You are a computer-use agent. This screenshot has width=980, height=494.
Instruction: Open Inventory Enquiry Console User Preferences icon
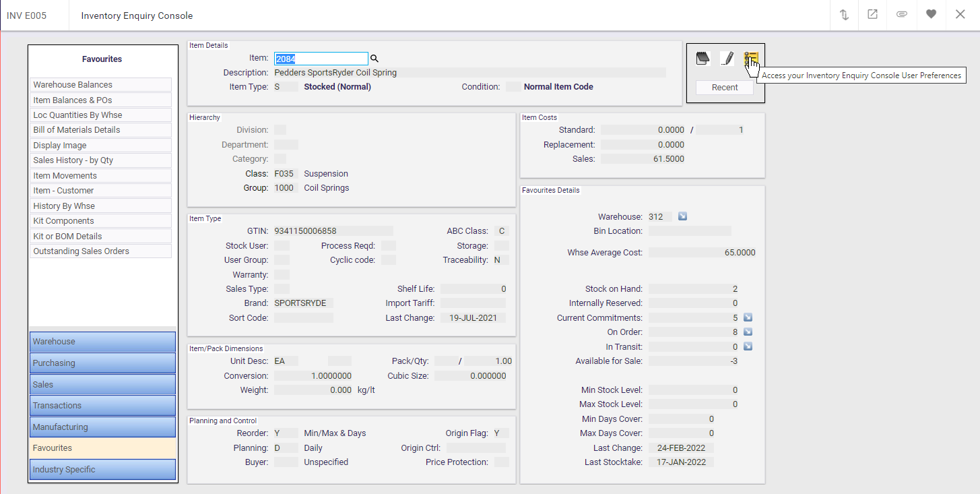[751, 59]
